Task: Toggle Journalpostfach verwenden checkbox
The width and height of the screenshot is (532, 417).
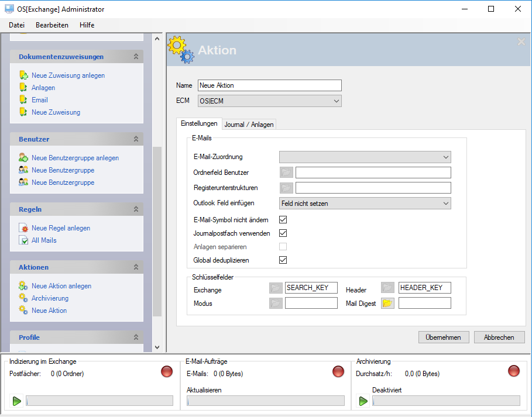Action: pos(283,233)
